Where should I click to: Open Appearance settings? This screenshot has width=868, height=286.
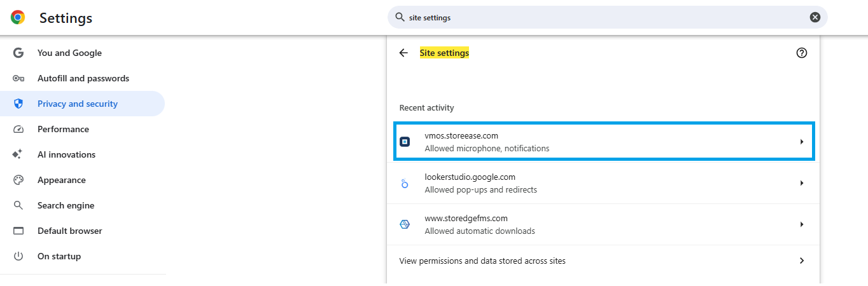click(x=83, y=180)
